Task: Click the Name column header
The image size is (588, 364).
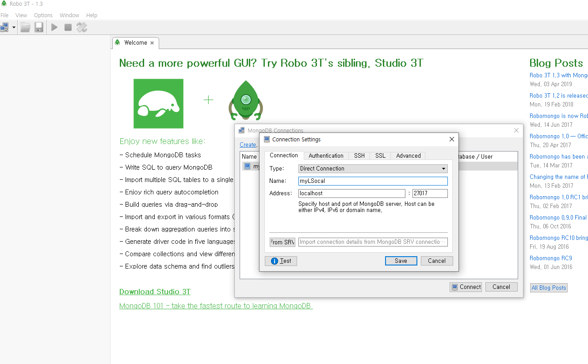Action: coord(249,156)
